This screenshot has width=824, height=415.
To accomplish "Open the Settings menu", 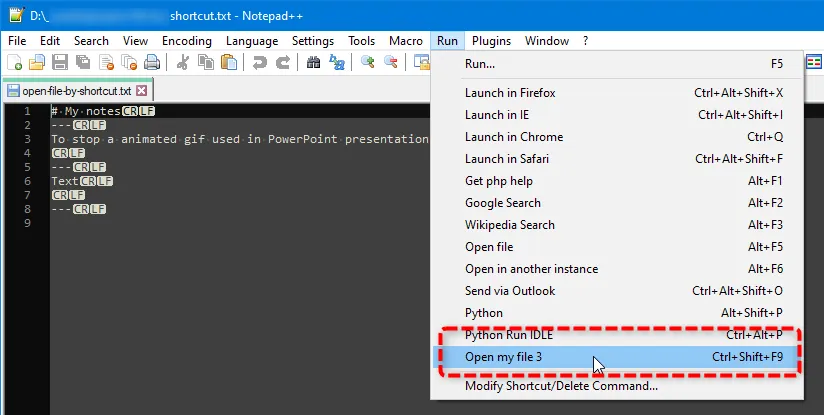I will pyautogui.click(x=313, y=41).
